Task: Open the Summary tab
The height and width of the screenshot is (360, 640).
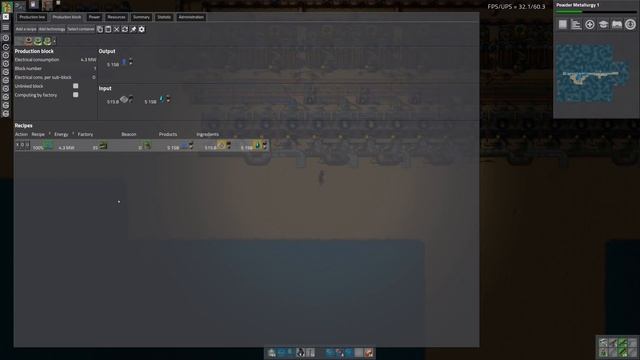Action: pyautogui.click(x=141, y=17)
